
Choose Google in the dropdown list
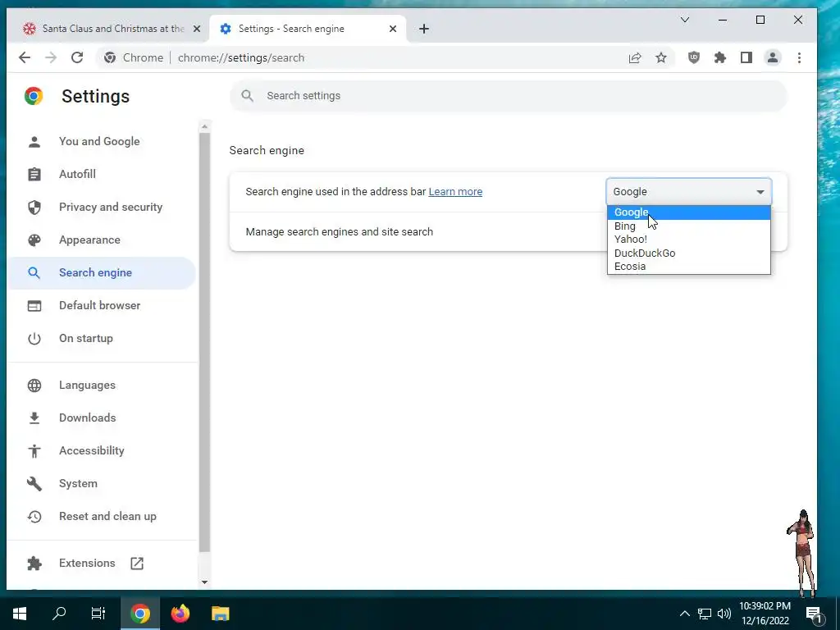(x=689, y=212)
